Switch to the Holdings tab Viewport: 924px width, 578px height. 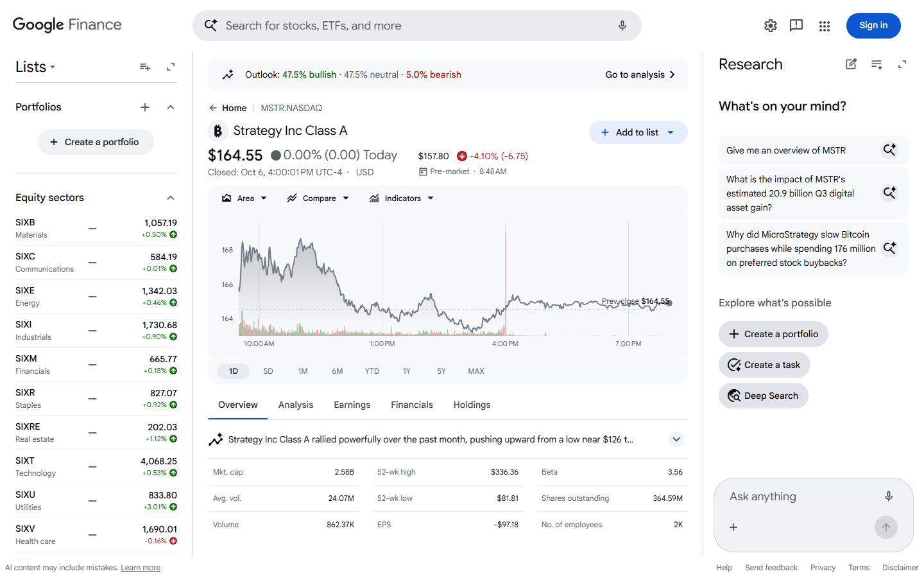(x=472, y=405)
